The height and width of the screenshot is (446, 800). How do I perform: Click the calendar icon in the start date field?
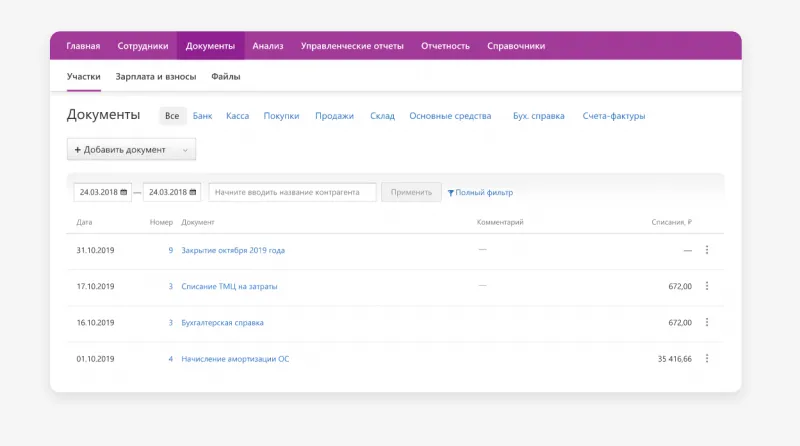click(124, 192)
